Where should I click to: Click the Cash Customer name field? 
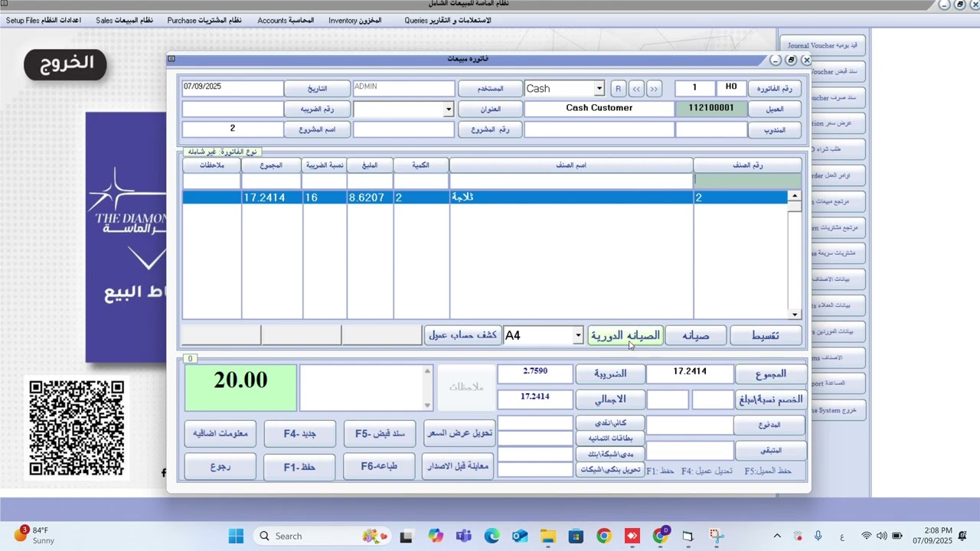click(x=599, y=109)
